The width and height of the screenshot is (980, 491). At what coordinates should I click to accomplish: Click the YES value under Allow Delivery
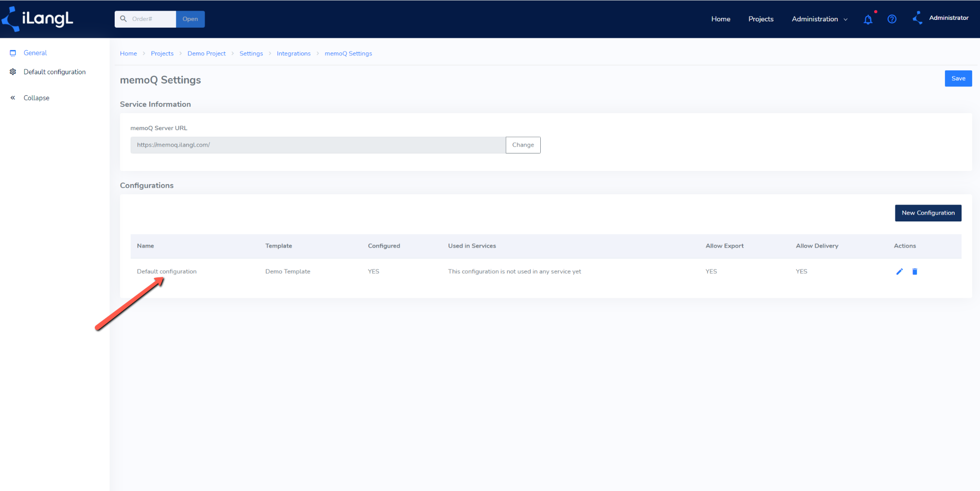(801, 271)
